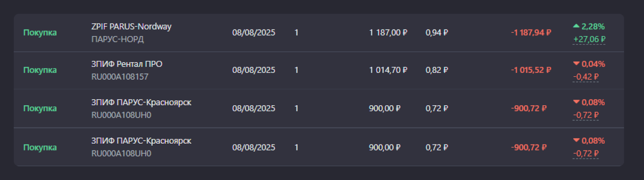The width and height of the screenshot is (644, 180).
Task: Click the underlined -0,42 ₽ loss value
Action: click(586, 77)
